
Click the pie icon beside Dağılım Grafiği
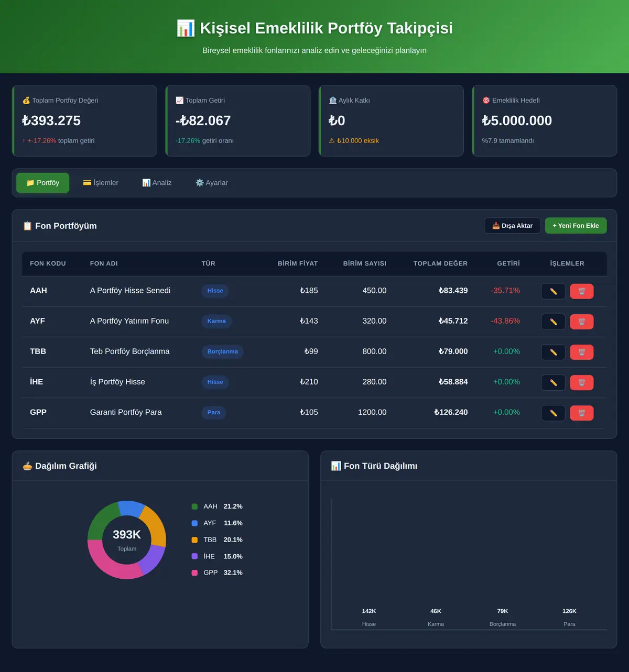click(27, 466)
